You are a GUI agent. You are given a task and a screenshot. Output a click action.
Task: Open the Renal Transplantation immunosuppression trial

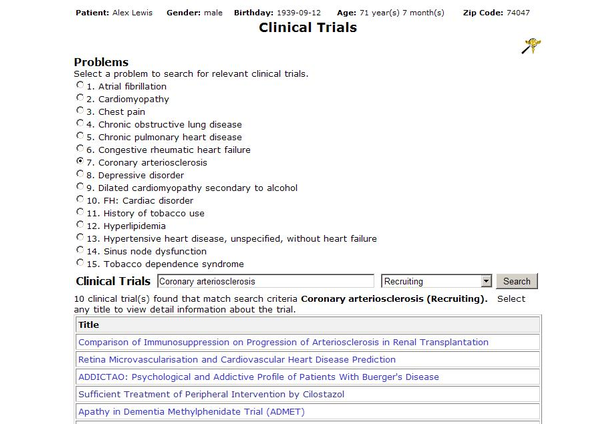click(x=283, y=342)
